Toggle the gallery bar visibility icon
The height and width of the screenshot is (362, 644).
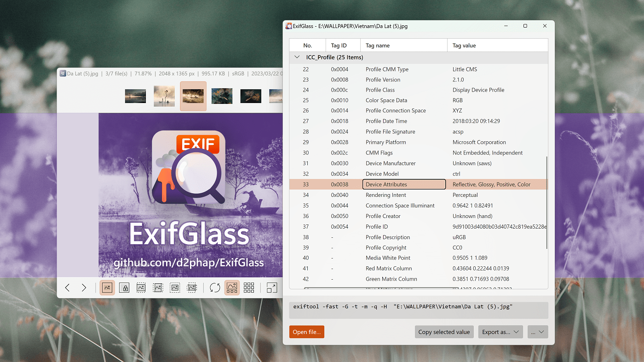click(232, 287)
